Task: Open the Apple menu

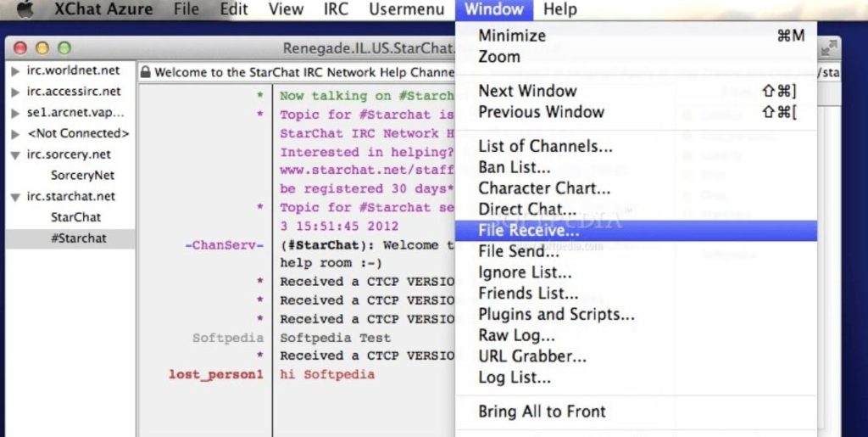Action: pos(25,9)
